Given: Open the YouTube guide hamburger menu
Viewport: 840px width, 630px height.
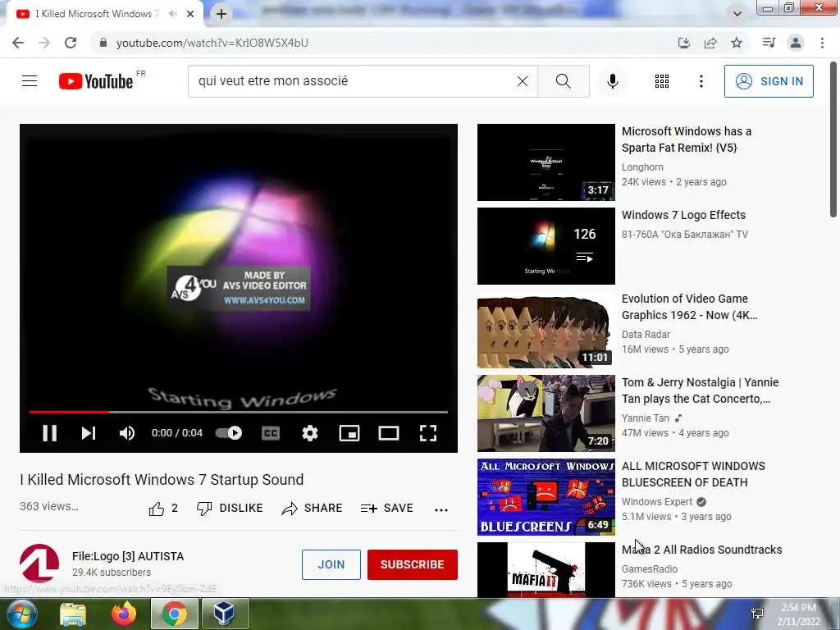Looking at the screenshot, I should pos(30,81).
